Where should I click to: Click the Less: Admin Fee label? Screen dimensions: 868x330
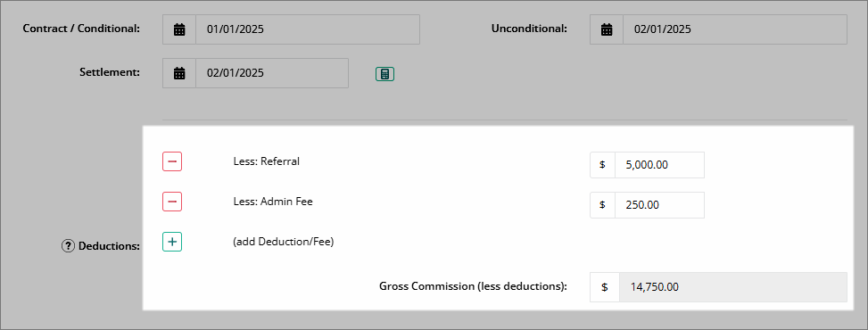pos(273,202)
